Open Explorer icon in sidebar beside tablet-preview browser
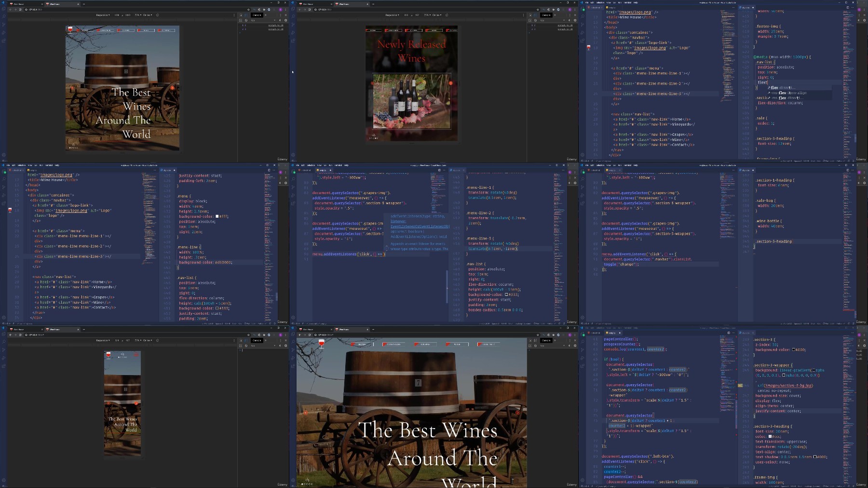 coord(3,9)
